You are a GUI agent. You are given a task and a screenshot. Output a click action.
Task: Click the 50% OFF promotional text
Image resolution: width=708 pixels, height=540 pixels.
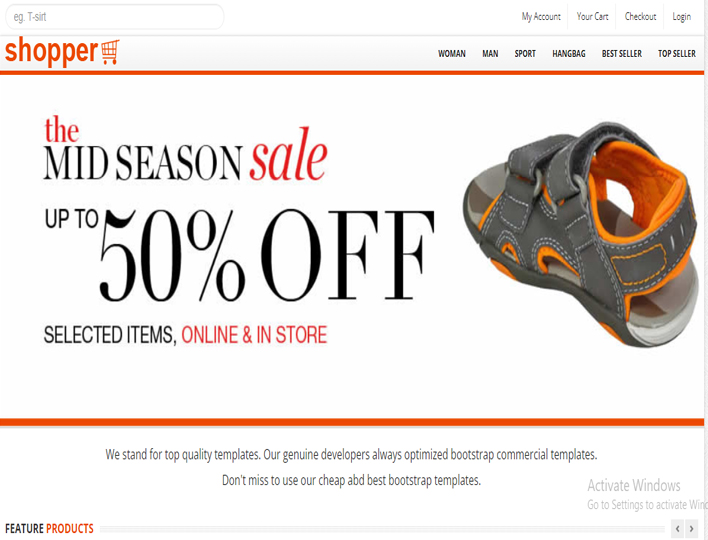[x=266, y=255]
